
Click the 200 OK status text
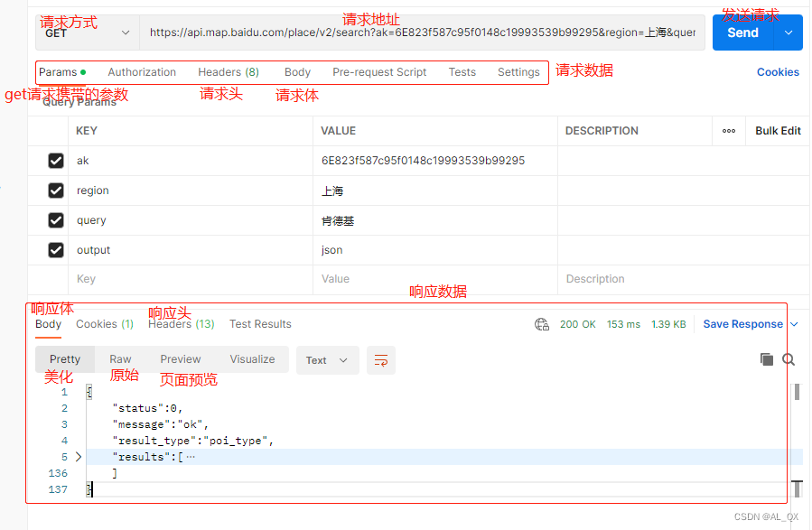[577, 324]
